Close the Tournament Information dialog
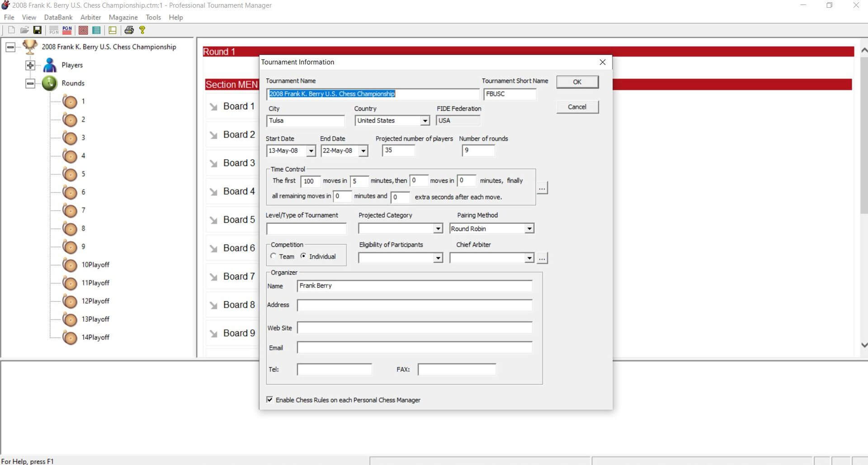This screenshot has height=465, width=868. (x=603, y=62)
